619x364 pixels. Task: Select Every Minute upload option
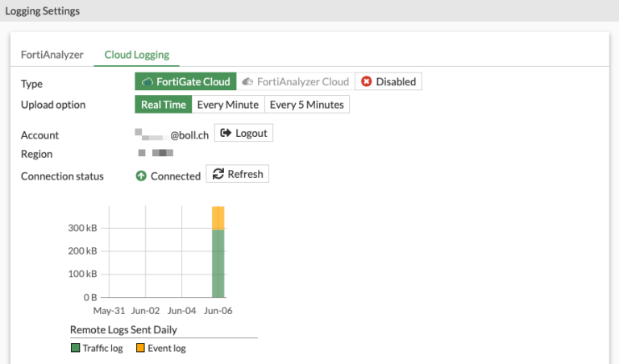point(228,105)
